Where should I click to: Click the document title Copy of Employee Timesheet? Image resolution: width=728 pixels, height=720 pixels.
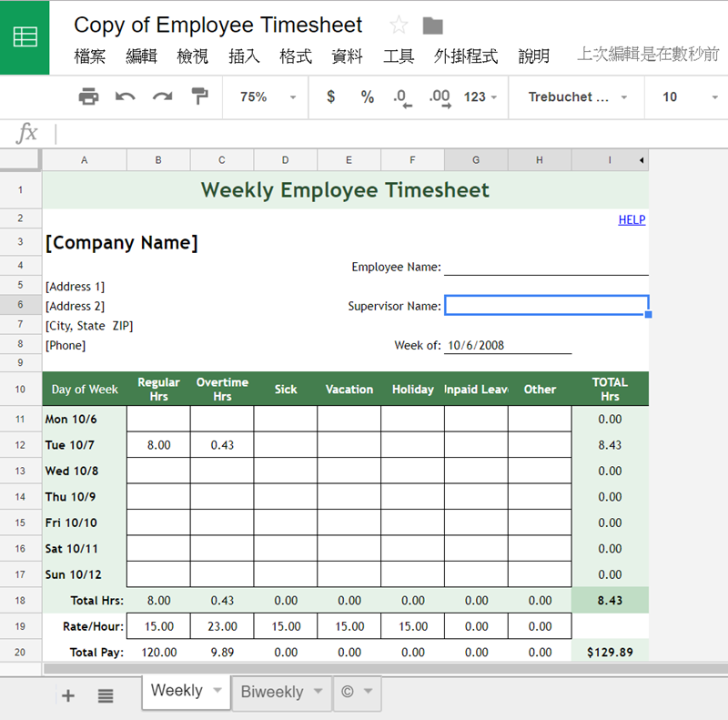point(217,25)
